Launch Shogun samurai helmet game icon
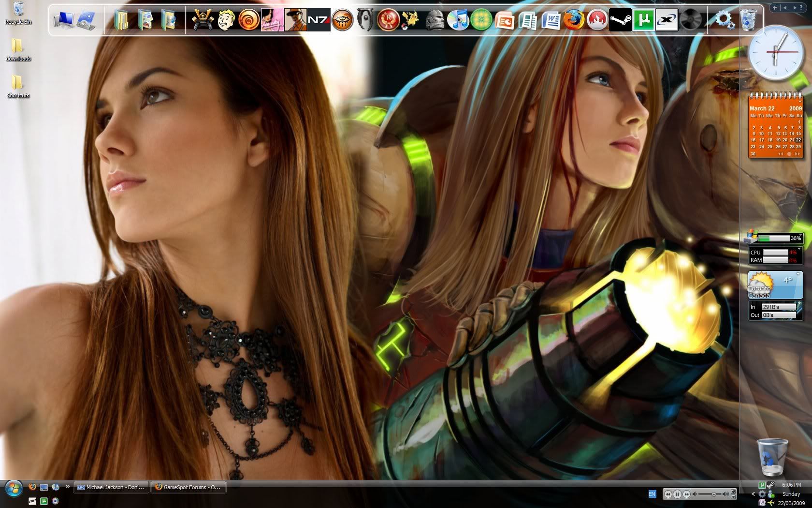This screenshot has width=812, height=508. pos(203,20)
